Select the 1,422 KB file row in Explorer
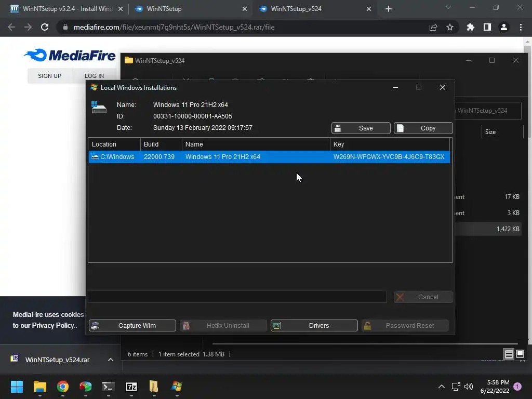The height and width of the screenshot is (399, 532). [x=488, y=229]
